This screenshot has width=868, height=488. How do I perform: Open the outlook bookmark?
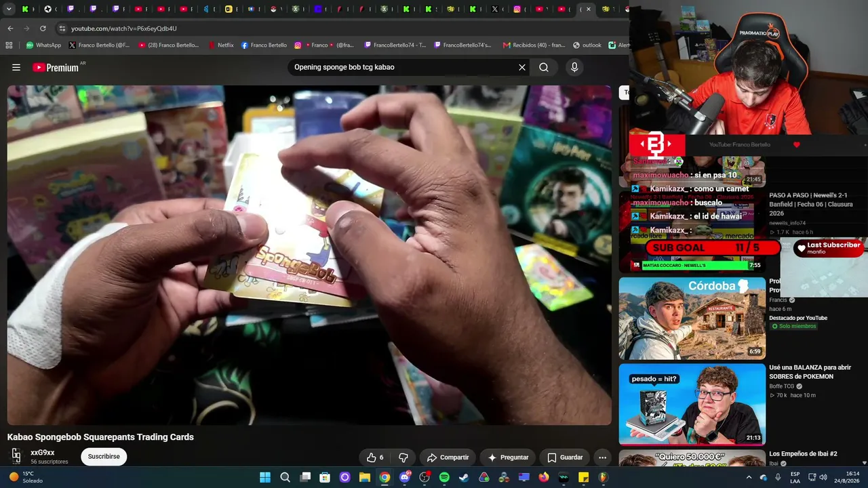click(x=587, y=45)
